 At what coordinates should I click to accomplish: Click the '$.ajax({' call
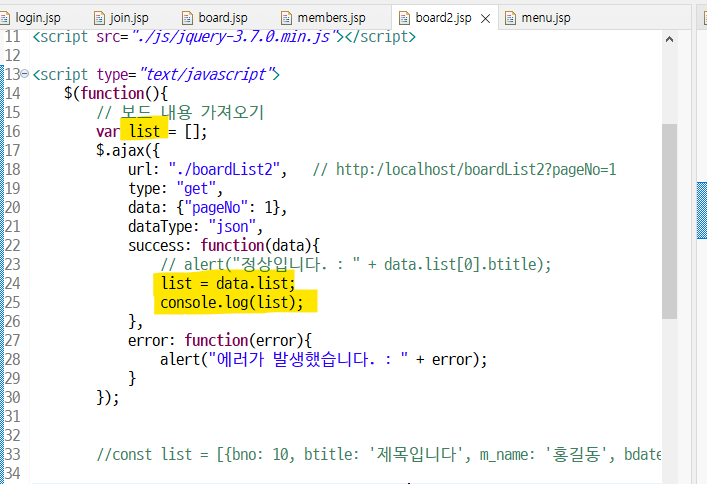128,150
